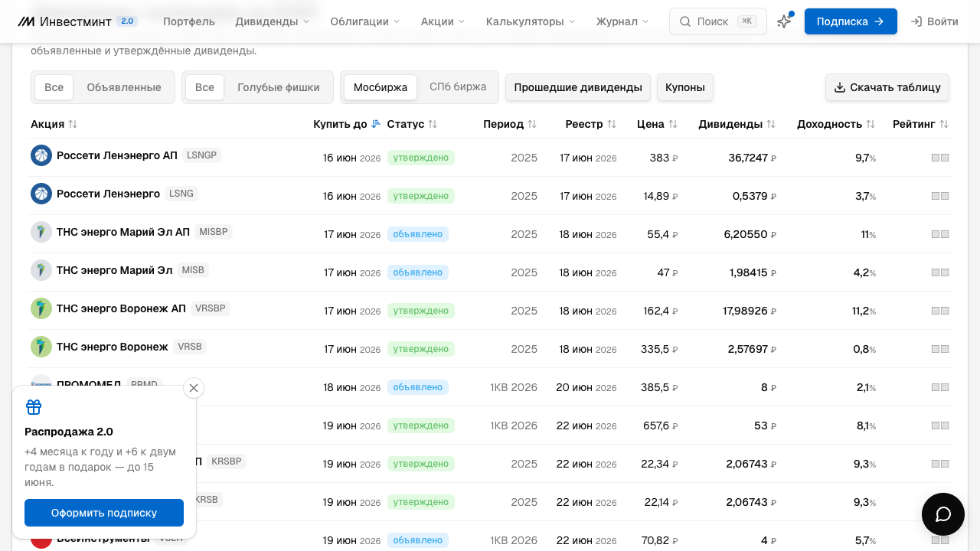Select Все in the status filter
The height and width of the screenshot is (551, 980).
tap(54, 87)
